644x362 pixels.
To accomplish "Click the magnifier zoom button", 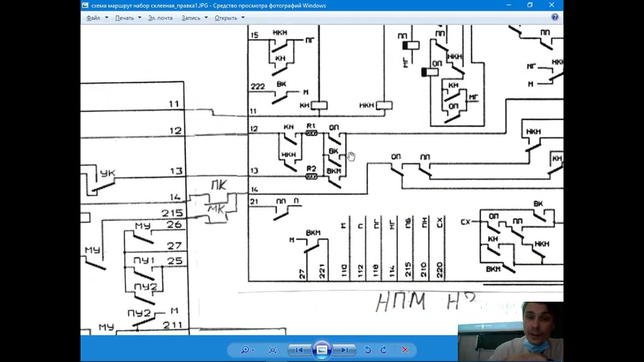I will (245, 350).
